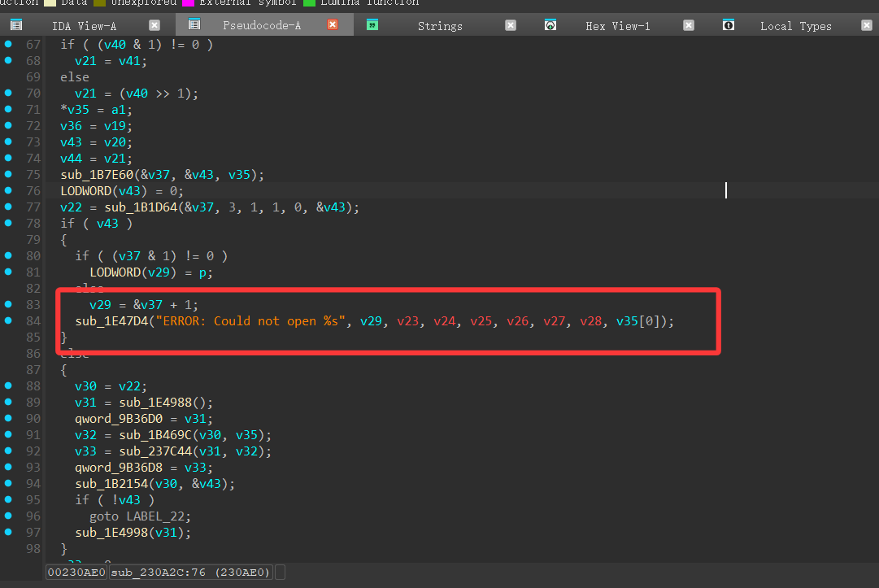Close the Local Types tab
Screen dimensions: 879x588
tap(866, 25)
